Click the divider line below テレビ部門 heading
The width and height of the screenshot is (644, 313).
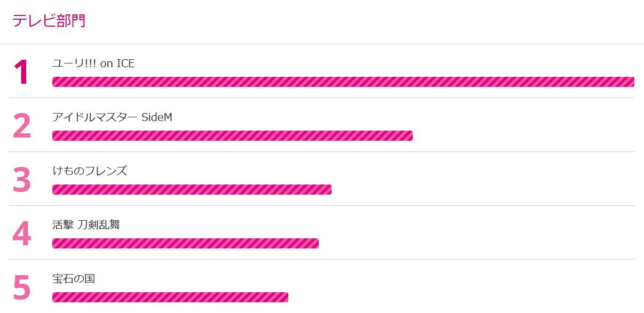[322, 44]
